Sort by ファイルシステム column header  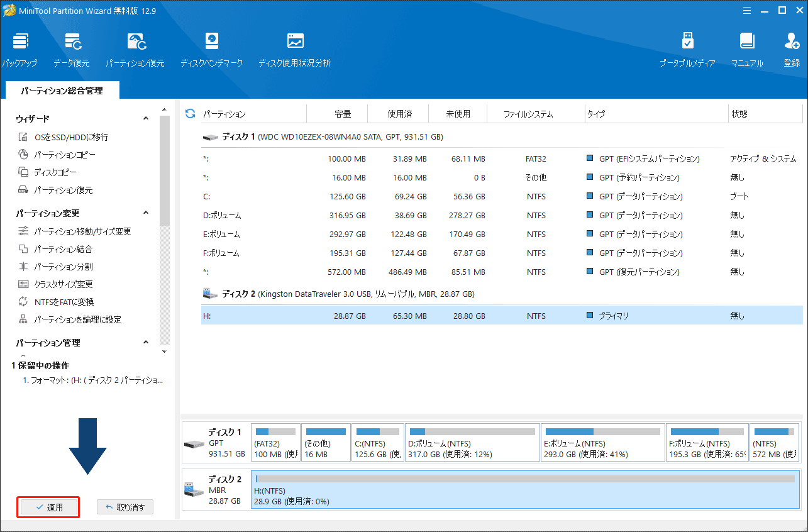tap(536, 114)
